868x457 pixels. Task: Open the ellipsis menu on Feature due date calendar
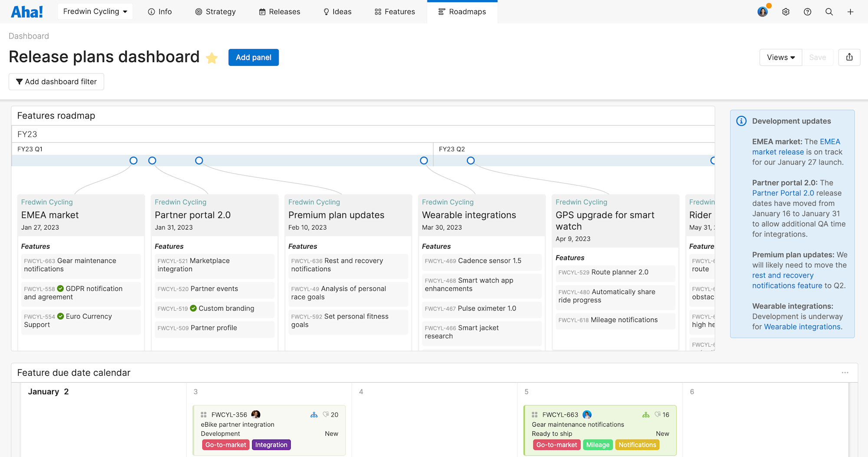tap(845, 372)
